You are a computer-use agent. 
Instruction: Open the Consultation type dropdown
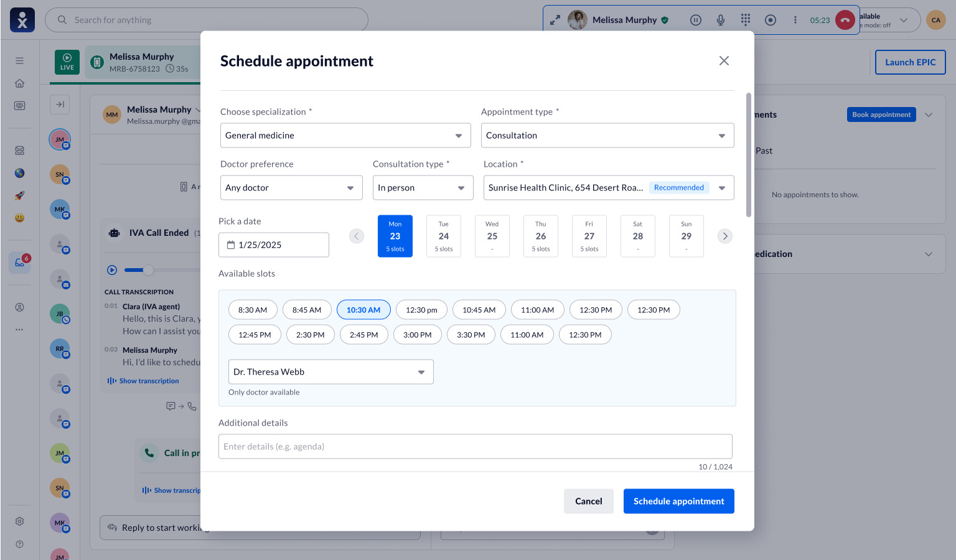click(423, 188)
